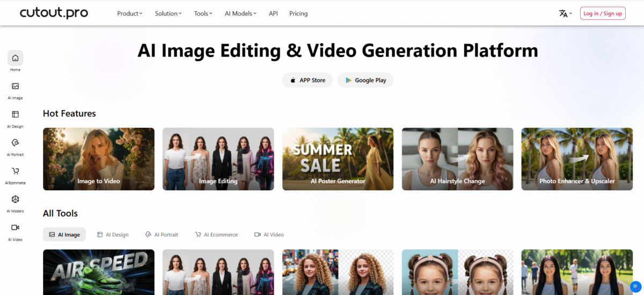Click the Home icon in sidebar

point(15,58)
